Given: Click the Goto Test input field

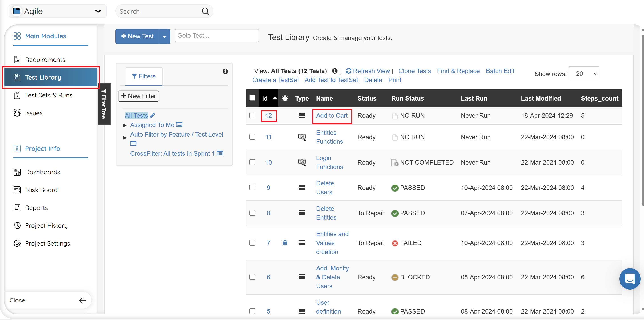Looking at the screenshot, I should click(x=217, y=36).
